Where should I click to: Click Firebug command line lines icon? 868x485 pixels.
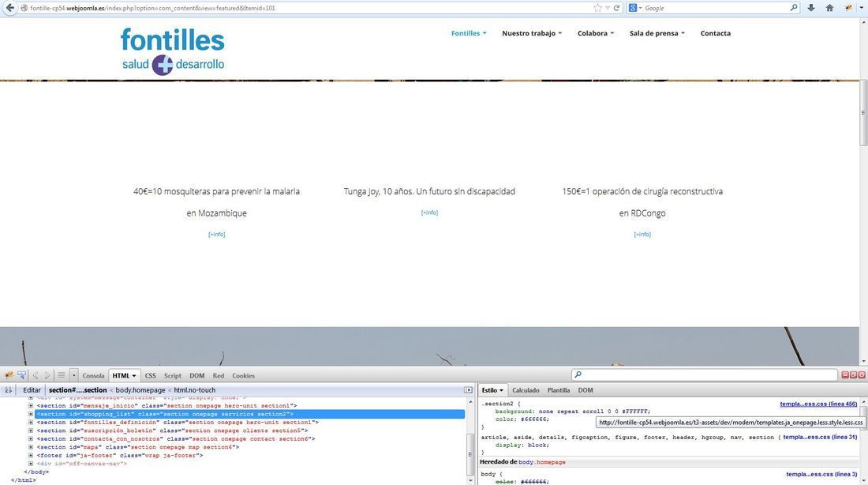tap(62, 375)
